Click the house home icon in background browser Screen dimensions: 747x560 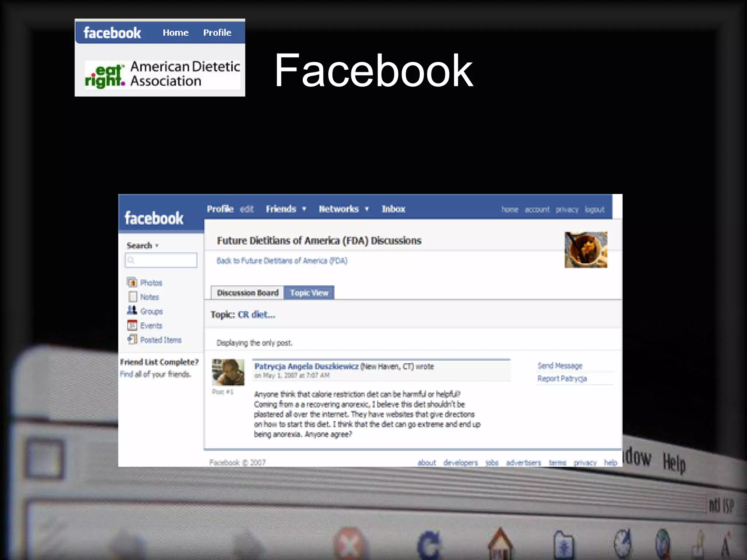pyautogui.click(x=500, y=544)
